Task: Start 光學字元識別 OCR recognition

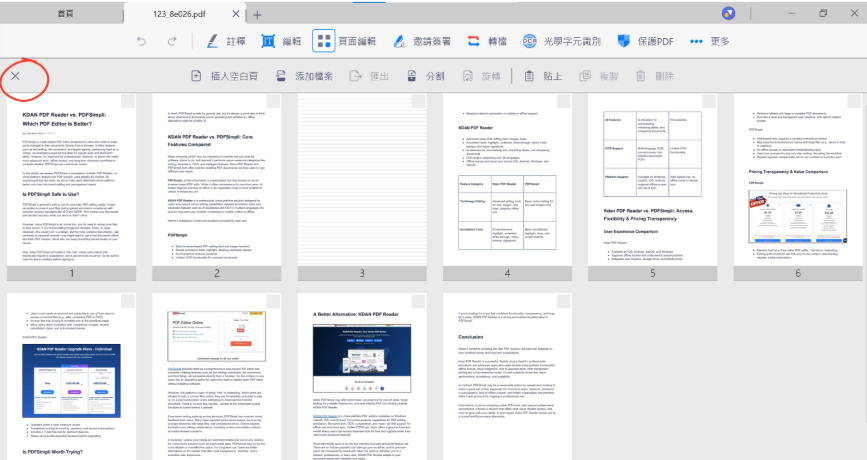Action: coord(563,41)
